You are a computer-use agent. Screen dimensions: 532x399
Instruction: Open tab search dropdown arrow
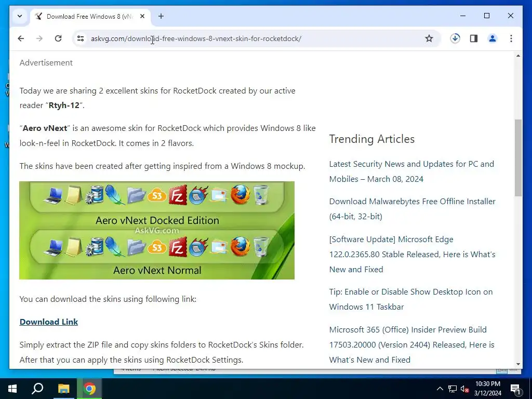[x=20, y=16]
